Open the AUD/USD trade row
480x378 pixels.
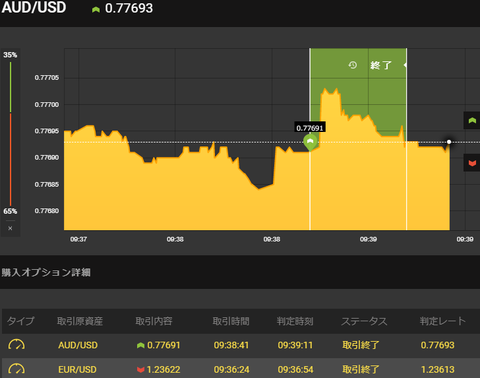coord(241,345)
